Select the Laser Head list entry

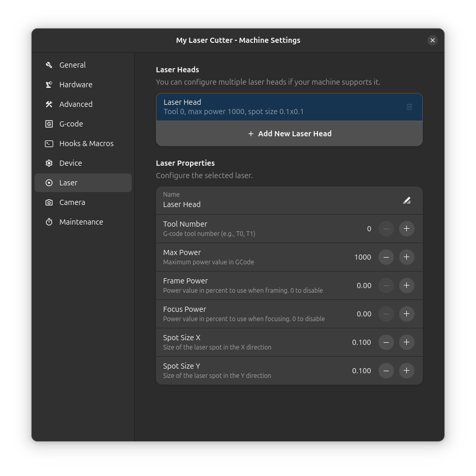tap(279, 107)
